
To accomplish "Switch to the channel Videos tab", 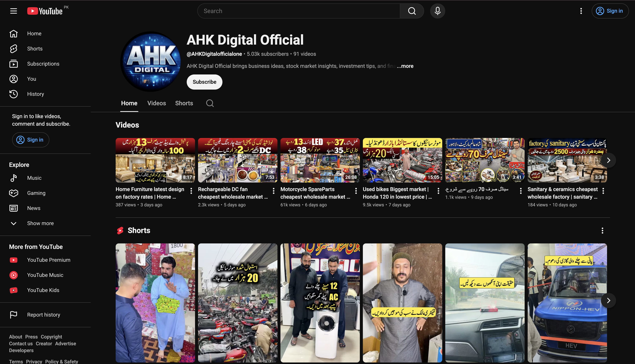I will 156,103.
